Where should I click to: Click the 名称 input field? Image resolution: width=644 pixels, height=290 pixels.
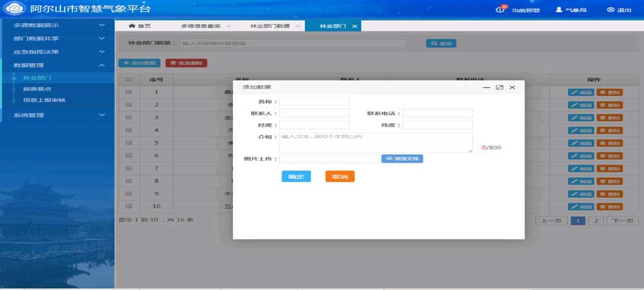tap(314, 102)
